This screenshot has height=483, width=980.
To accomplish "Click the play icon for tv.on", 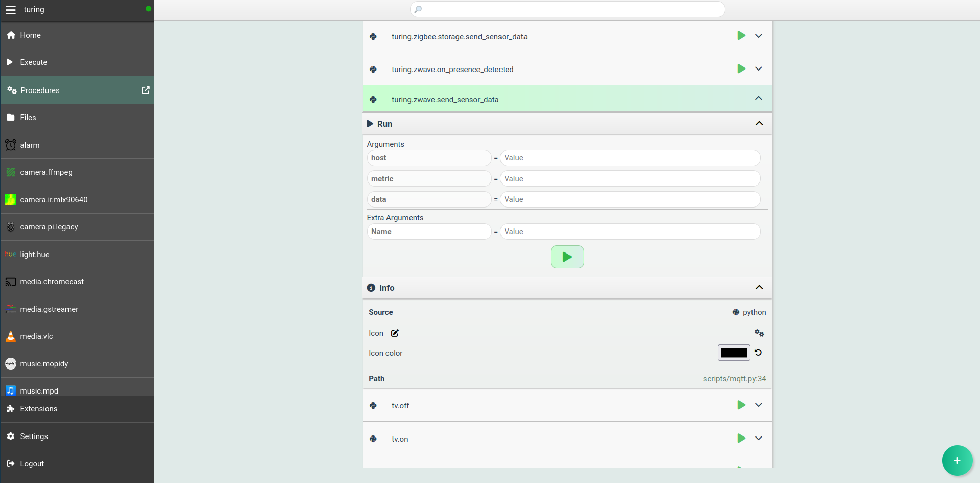I will pos(741,439).
